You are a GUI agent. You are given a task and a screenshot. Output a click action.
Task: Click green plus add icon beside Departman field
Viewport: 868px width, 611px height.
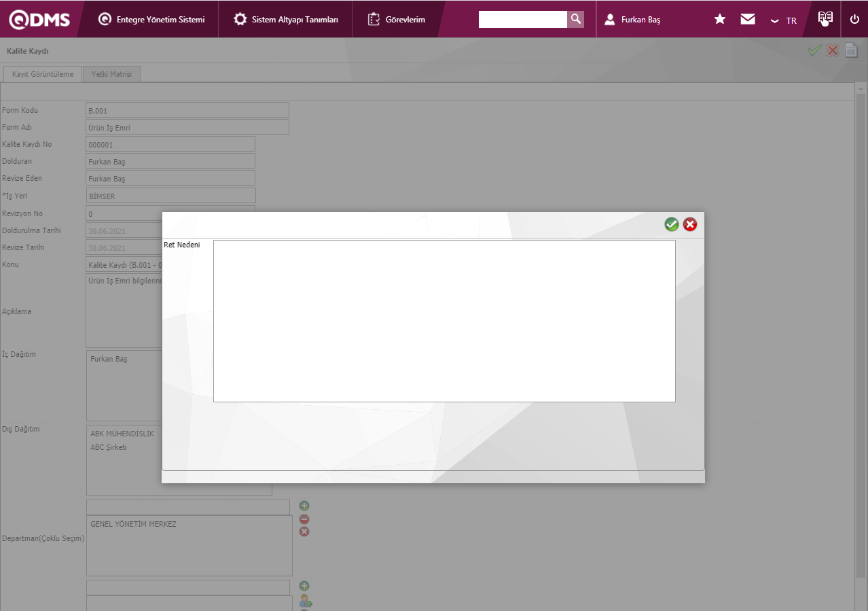[x=304, y=506]
